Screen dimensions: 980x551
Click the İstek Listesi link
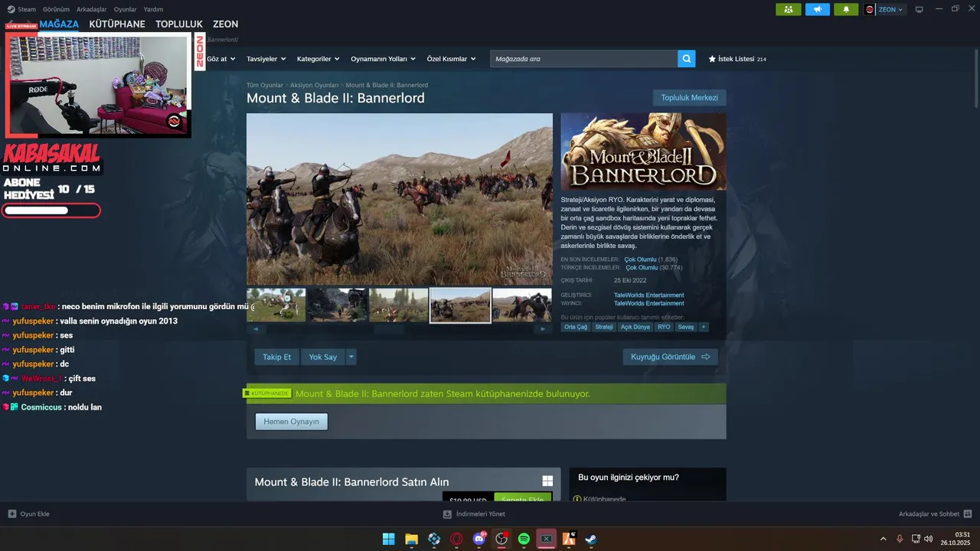[x=737, y=59]
